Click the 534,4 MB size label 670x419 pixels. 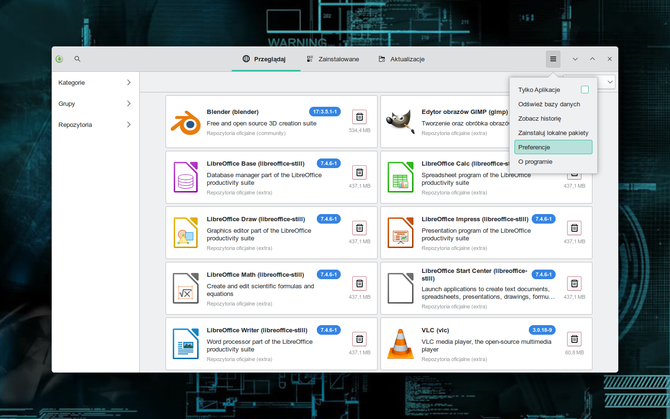pos(359,130)
